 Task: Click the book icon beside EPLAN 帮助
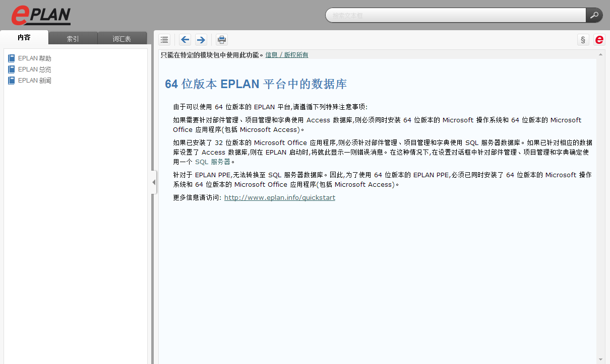[x=12, y=58]
